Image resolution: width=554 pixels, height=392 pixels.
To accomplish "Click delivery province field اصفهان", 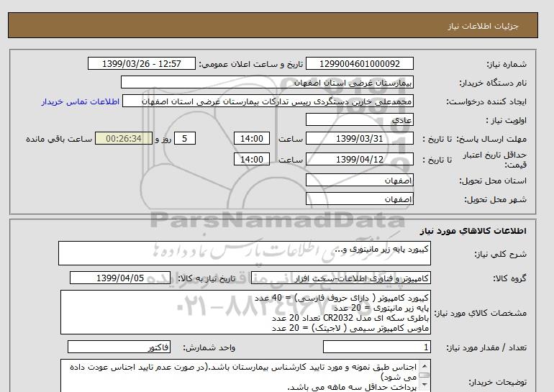I will coord(359,180).
